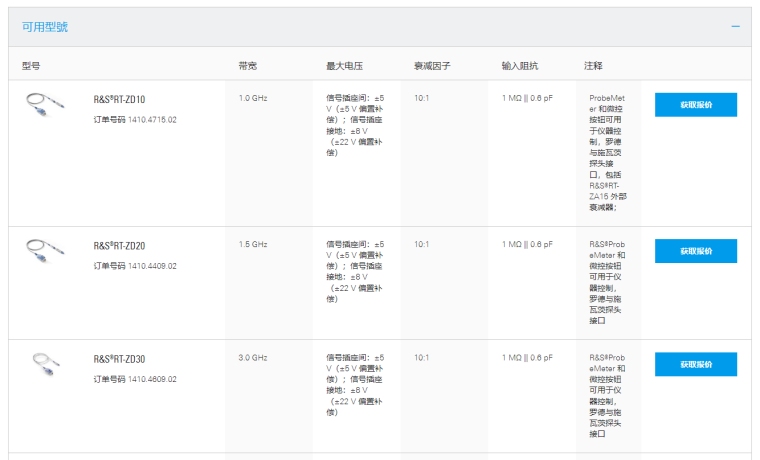Open the R&S®RT-ZD30 product name link
This screenshot has width=760, height=460.
[119, 358]
